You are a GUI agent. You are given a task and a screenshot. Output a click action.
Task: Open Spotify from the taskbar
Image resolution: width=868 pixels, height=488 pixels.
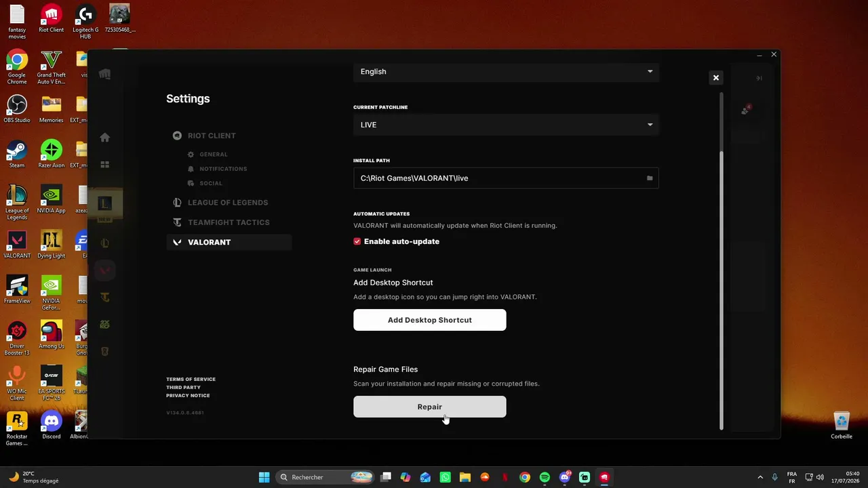545,477
